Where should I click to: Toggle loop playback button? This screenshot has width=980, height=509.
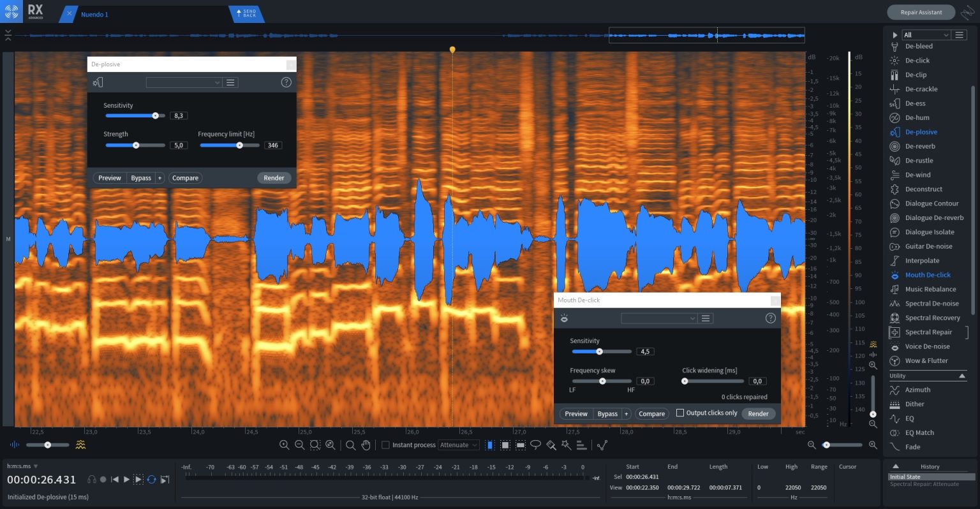pyautogui.click(x=151, y=479)
